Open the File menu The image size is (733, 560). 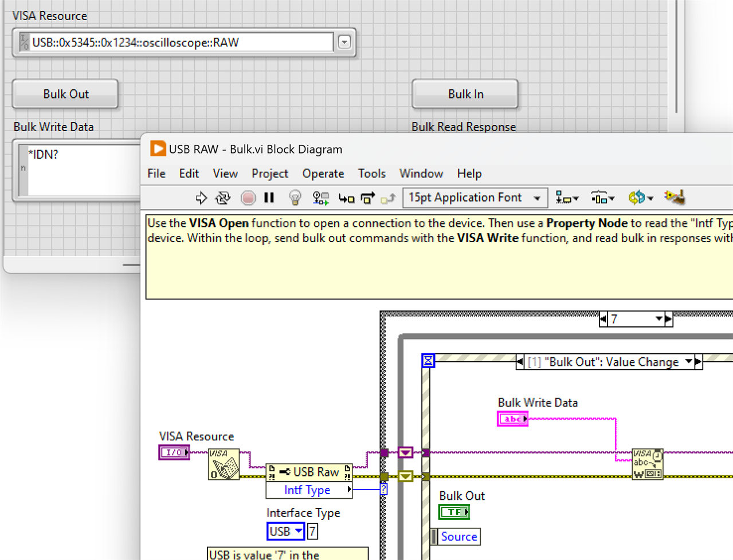[156, 173]
